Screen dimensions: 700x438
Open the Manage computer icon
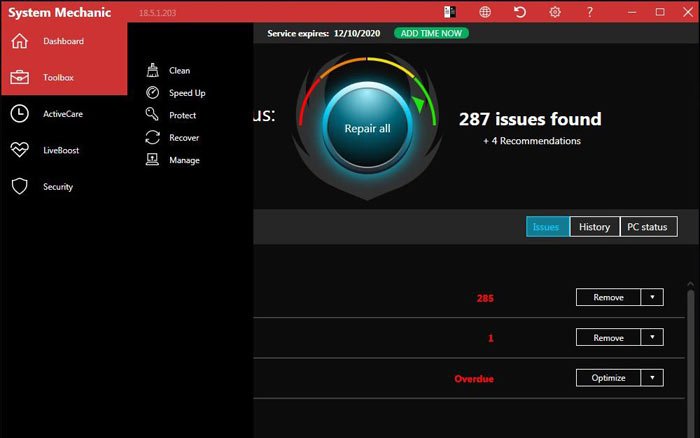click(152, 159)
